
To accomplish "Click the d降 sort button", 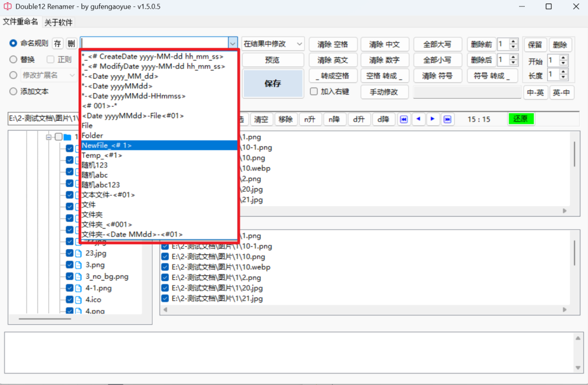I will [383, 119].
